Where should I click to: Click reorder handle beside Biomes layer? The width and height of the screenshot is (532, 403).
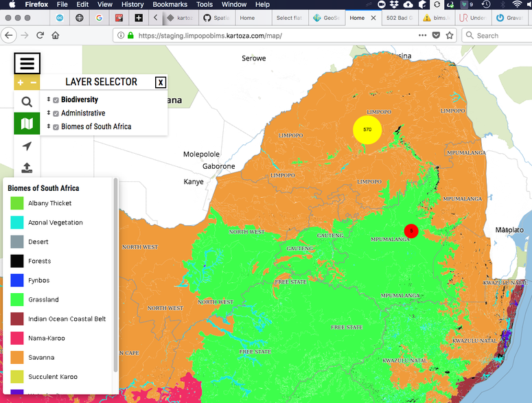pos(49,127)
